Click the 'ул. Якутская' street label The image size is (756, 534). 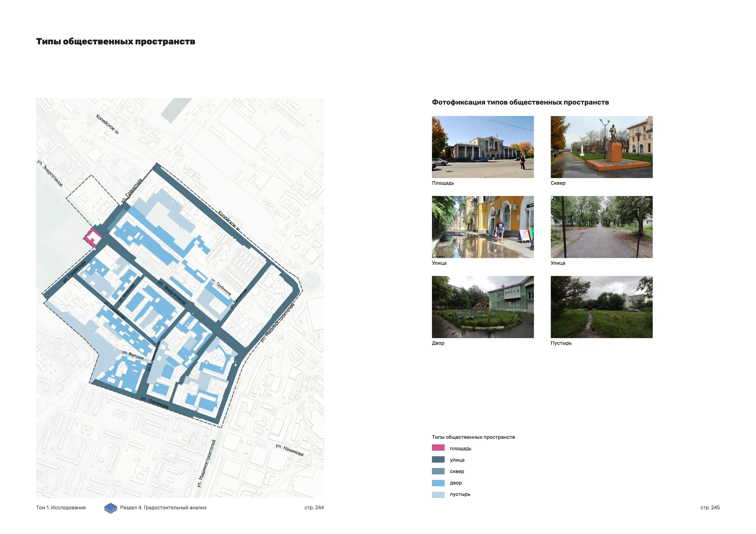pyautogui.click(x=133, y=355)
